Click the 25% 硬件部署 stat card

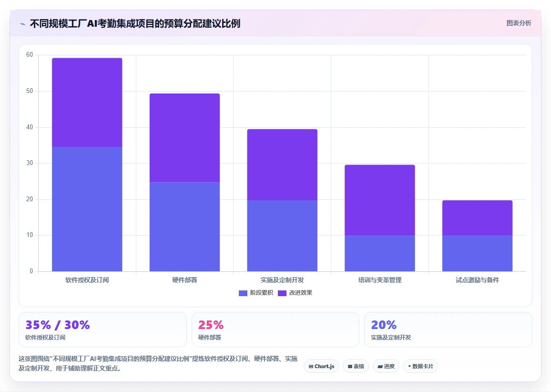[275, 330]
